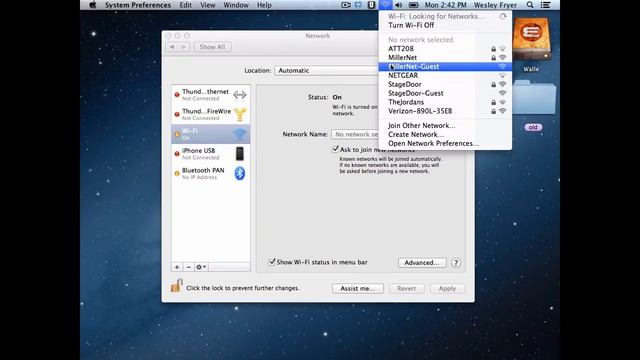Click the lock to prevent changes
The image size is (640, 360).
176,286
